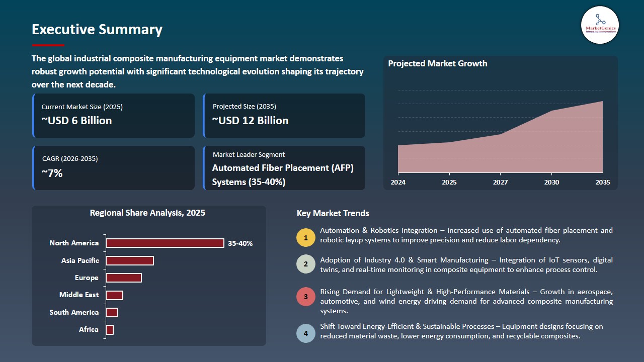This screenshot has height=362, width=644.
Task: Click the Automated Fiber Placement segment card
Action: pyautogui.click(x=284, y=168)
